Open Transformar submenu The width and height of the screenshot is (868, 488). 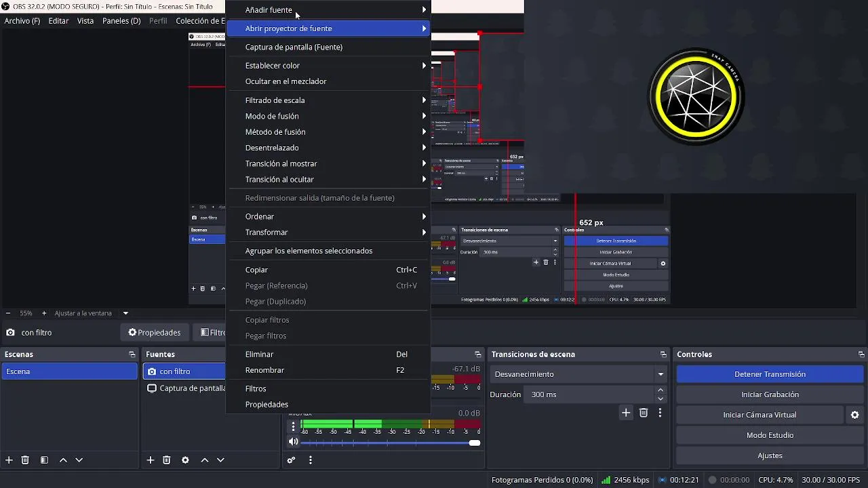(x=328, y=232)
